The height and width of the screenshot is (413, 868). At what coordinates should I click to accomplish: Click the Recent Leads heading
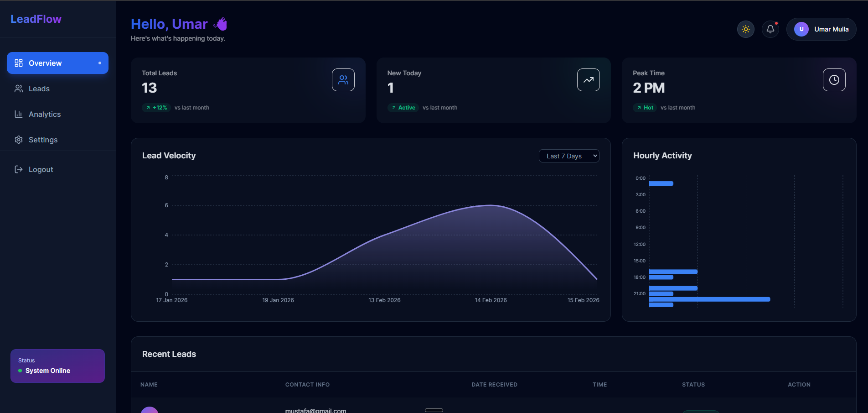(169, 354)
